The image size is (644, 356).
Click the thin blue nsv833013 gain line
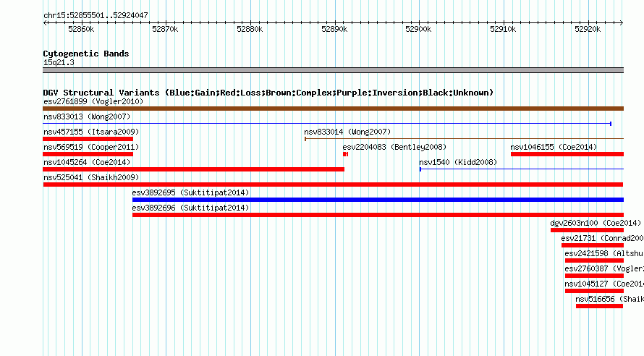tap(327, 124)
